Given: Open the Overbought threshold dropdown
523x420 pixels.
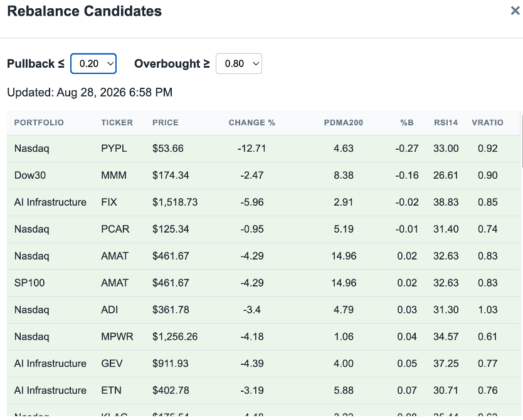Looking at the screenshot, I should (239, 63).
